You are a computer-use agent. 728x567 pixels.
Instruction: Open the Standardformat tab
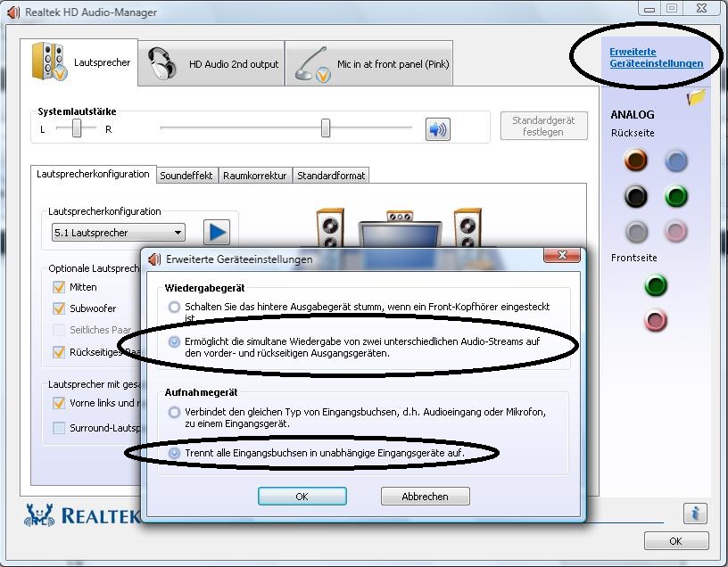click(x=331, y=176)
